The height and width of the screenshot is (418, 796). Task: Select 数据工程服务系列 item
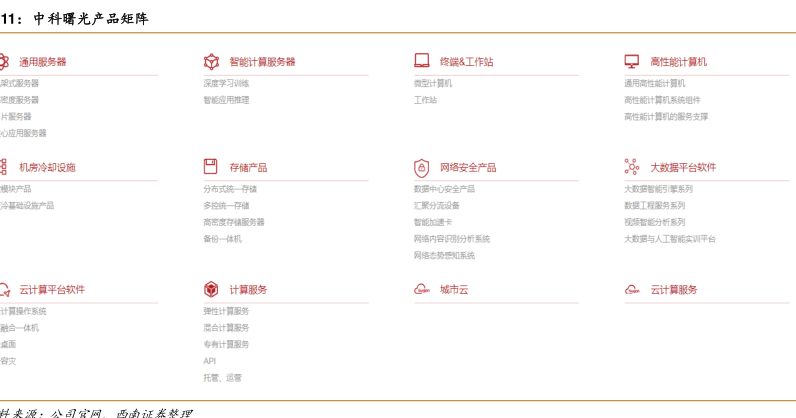click(x=654, y=206)
